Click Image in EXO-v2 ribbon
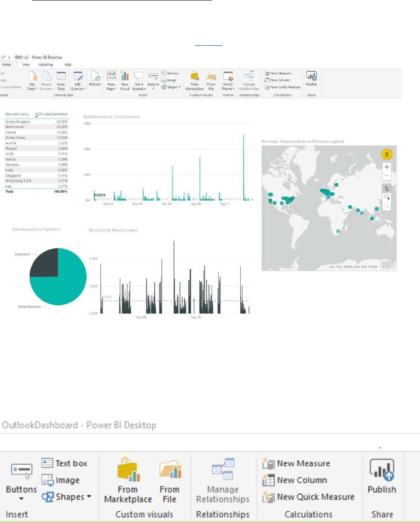Image resolution: width=420 pixels, height=523 pixels. (x=168, y=80)
